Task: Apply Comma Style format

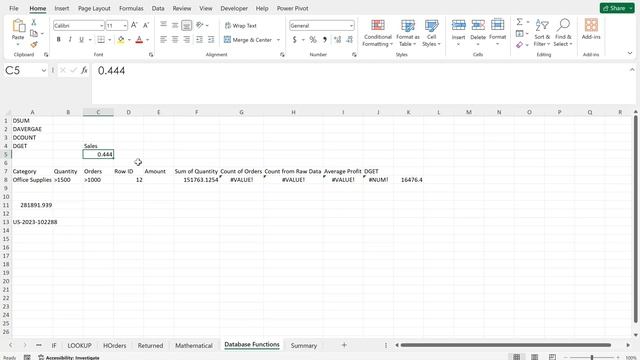Action: point(325,40)
